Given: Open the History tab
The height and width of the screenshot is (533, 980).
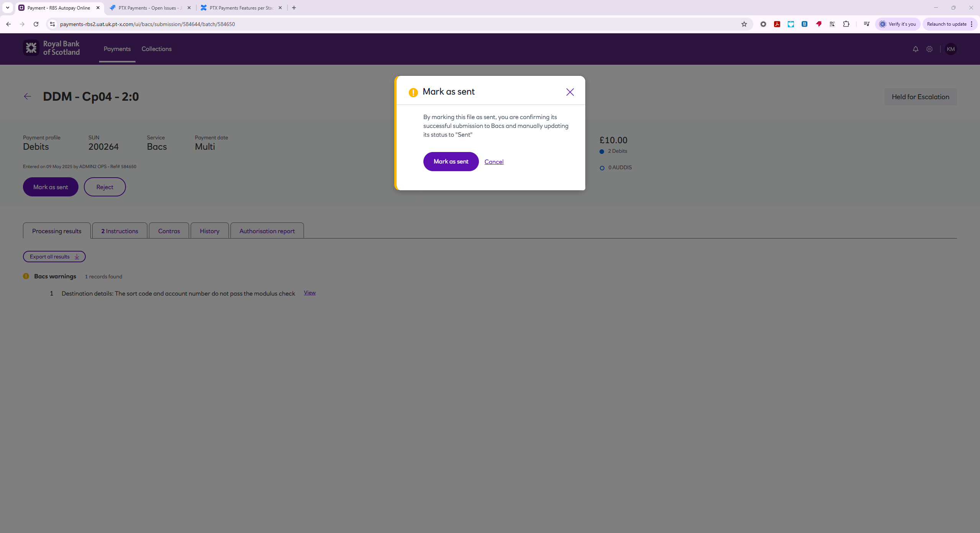Looking at the screenshot, I should coord(209,231).
